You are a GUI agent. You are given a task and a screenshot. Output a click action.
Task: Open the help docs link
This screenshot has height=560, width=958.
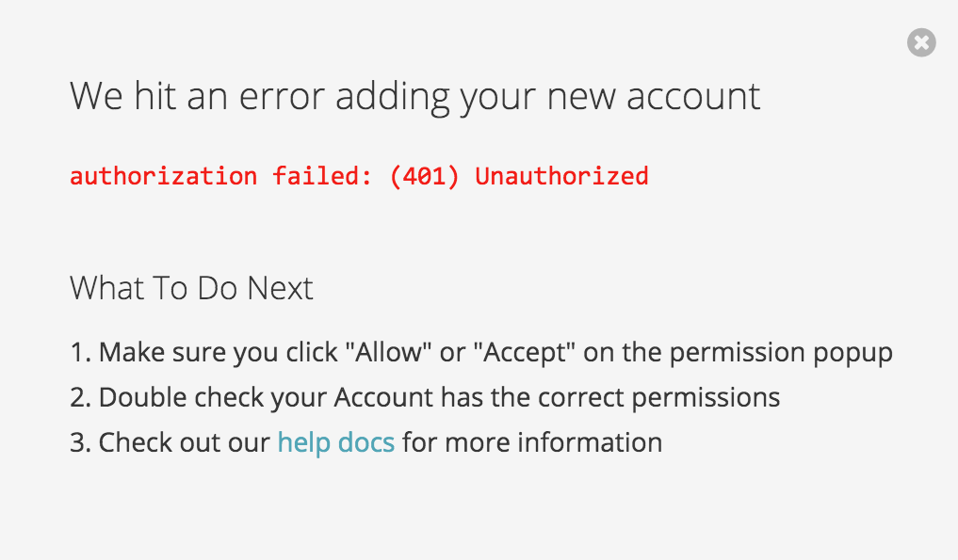pyautogui.click(x=336, y=442)
